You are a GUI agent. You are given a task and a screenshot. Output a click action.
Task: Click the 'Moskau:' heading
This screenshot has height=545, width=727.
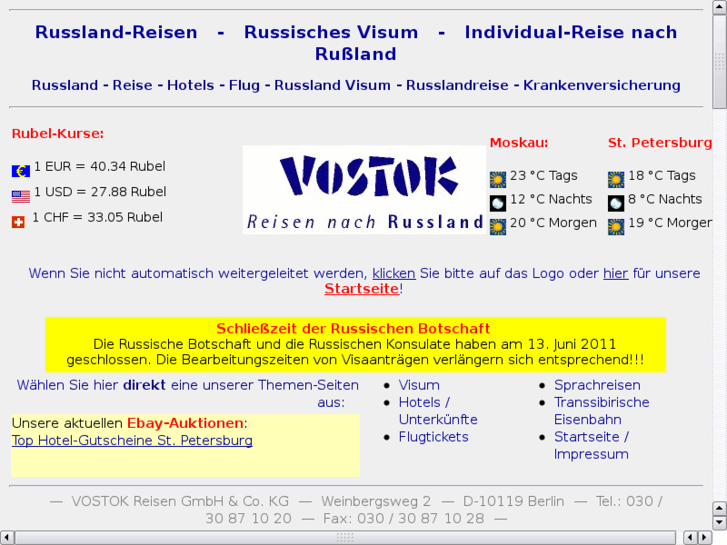point(519,142)
